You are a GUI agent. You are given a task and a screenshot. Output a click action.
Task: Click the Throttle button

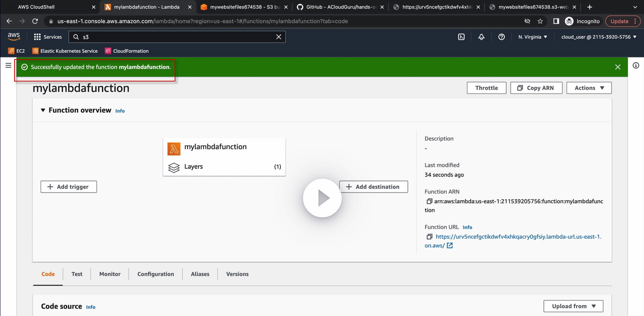486,88
